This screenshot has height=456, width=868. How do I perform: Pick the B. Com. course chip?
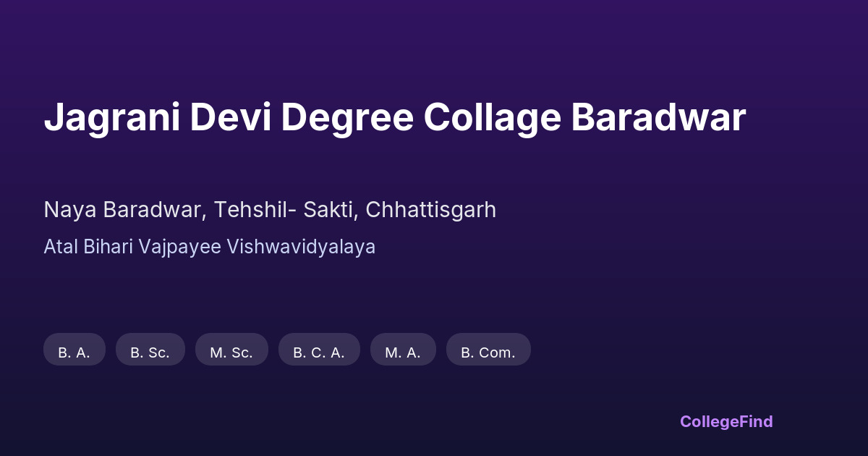click(x=488, y=352)
